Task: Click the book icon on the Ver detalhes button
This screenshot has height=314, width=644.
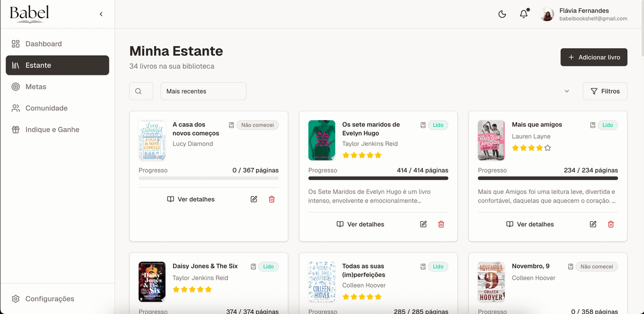Action: point(172,199)
